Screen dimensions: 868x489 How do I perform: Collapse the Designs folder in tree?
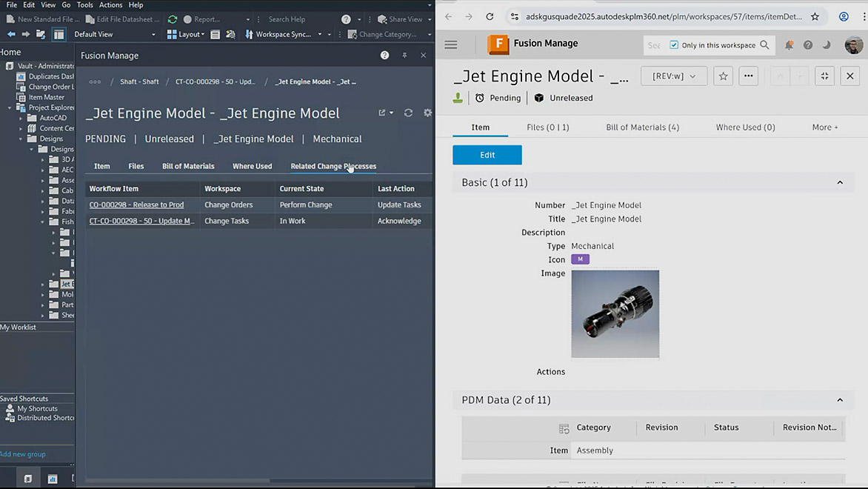pos(21,139)
